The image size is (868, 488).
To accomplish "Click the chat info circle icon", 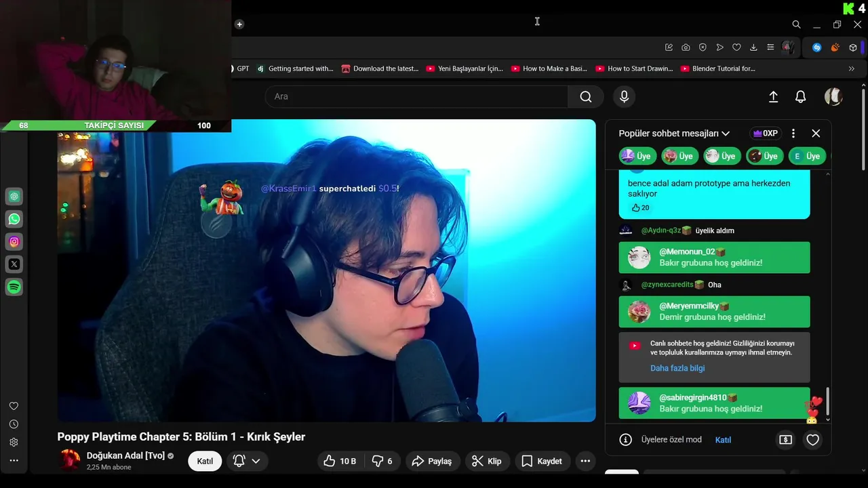I will (626, 440).
